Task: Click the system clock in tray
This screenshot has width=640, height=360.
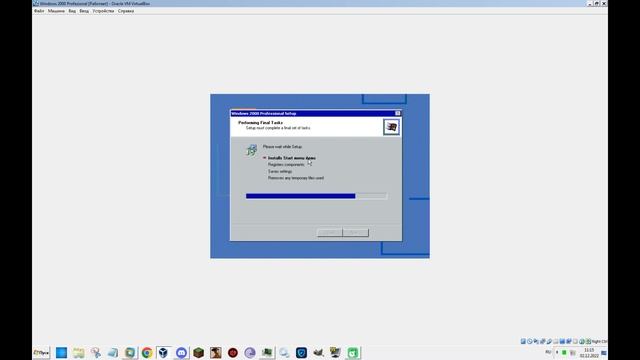Action: (x=589, y=353)
